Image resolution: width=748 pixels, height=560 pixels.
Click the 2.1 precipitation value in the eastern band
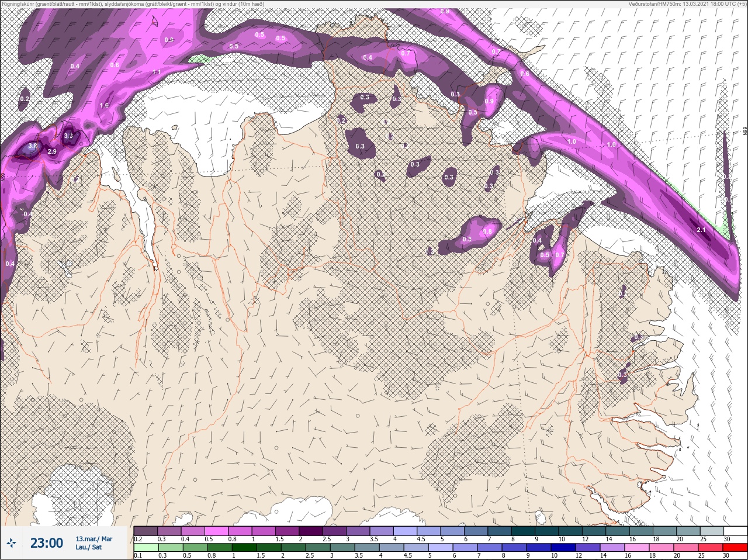(701, 230)
